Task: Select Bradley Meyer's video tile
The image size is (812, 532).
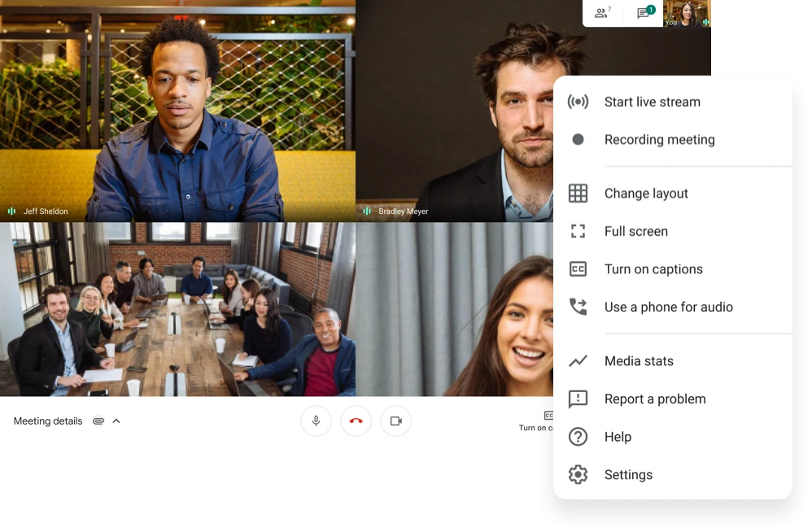Action: click(454, 111)
